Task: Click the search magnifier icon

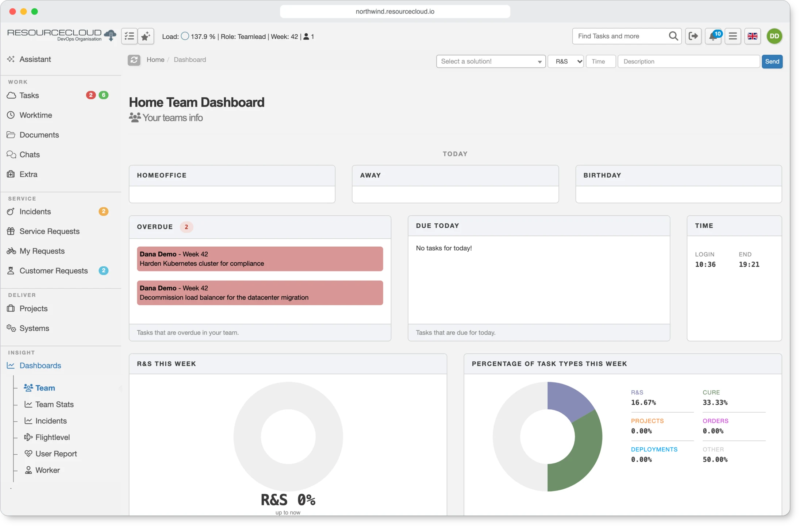Action: 673,36
